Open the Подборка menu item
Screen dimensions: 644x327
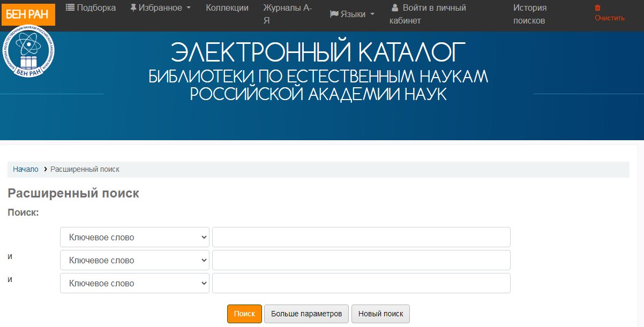click(91, 7)
